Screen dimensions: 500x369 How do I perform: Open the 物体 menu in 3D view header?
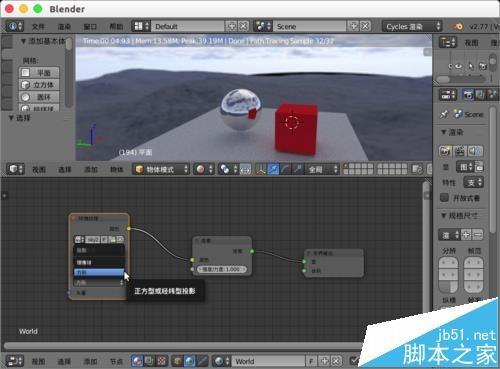point(117,170)
